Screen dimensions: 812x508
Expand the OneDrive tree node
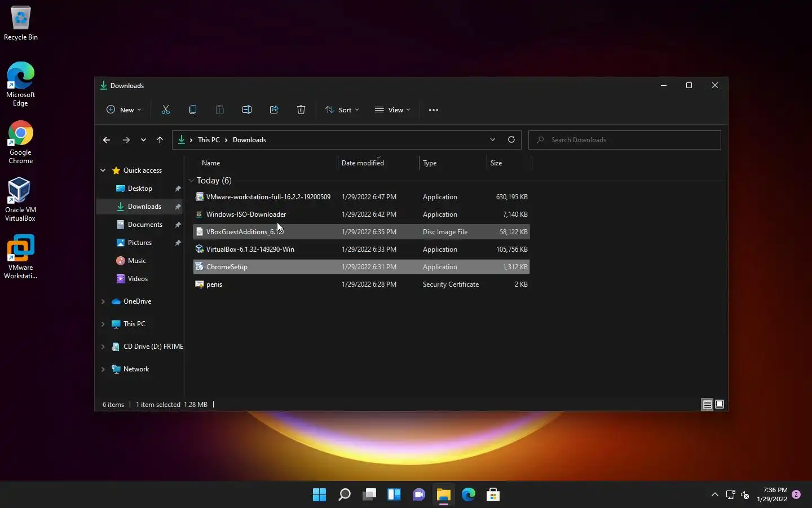(x=103, y=301)
